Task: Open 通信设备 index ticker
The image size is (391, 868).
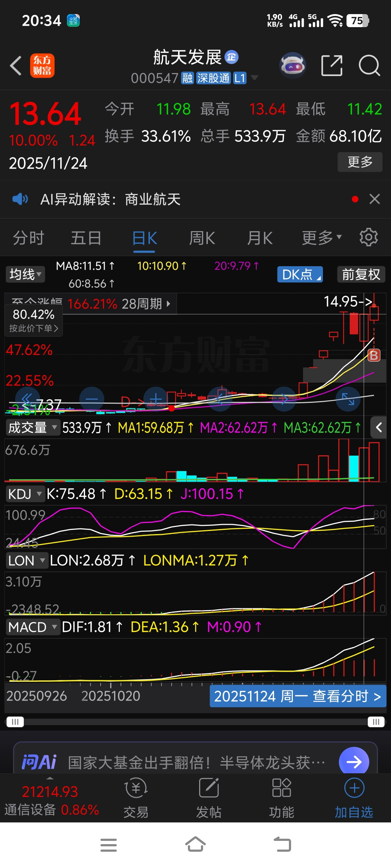Action: pos(51,800)
